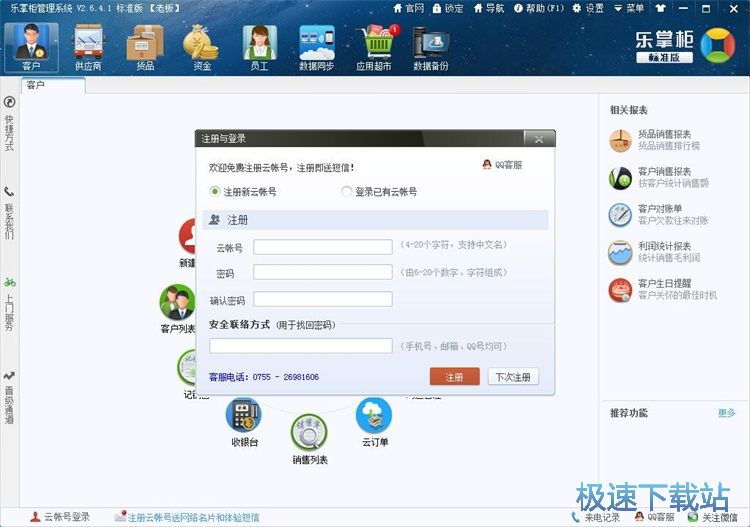This screenshot has height=527, width=750.
Task: Open 客户销售报表 report
Action: [659, 177]
